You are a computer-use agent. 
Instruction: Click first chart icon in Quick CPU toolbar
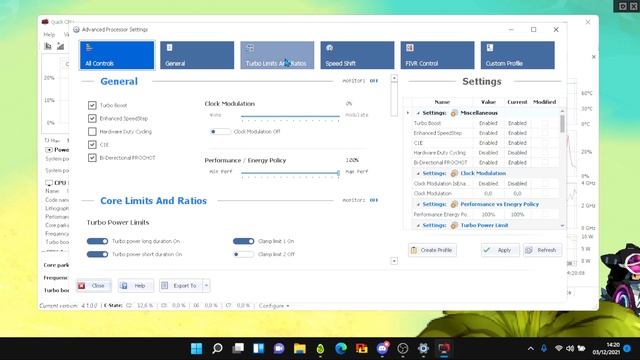[48, 46]
